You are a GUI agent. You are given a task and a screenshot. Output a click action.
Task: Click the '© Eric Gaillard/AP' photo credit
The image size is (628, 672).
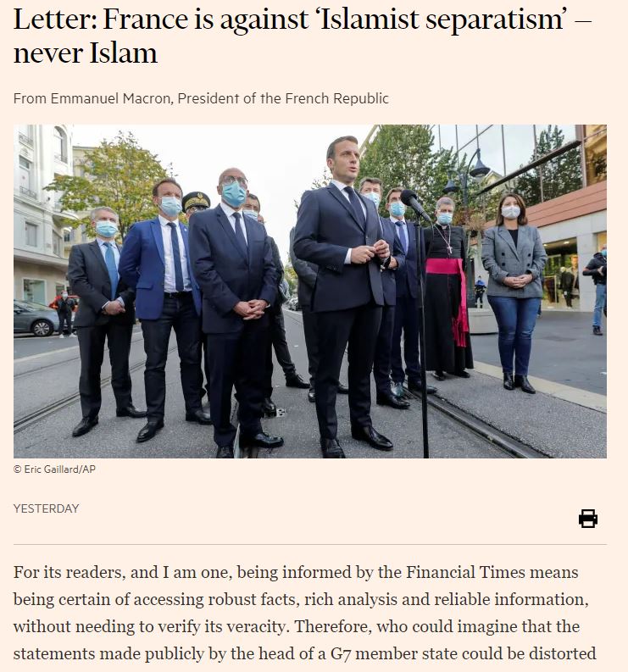(x=54, y=469)
